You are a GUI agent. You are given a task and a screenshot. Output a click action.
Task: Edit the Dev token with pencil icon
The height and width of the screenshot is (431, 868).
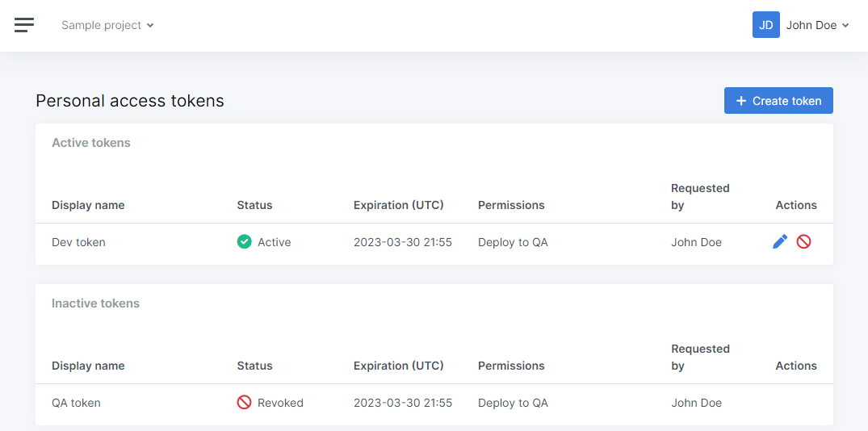coord(780,241)
